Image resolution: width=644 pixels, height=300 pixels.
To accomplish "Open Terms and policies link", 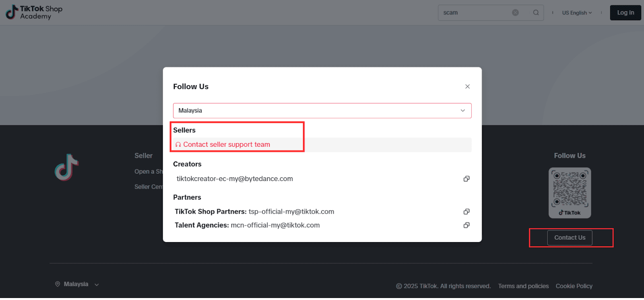I will 523,286.
